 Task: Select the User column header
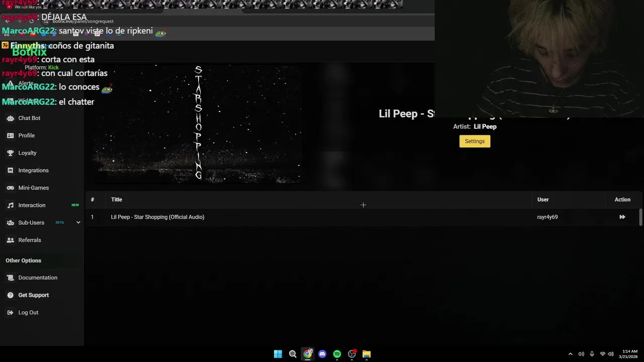click(x=542, y=200)
